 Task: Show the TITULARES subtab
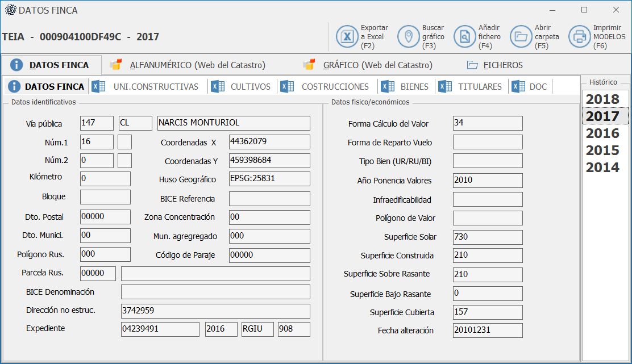tap(480, 87)
